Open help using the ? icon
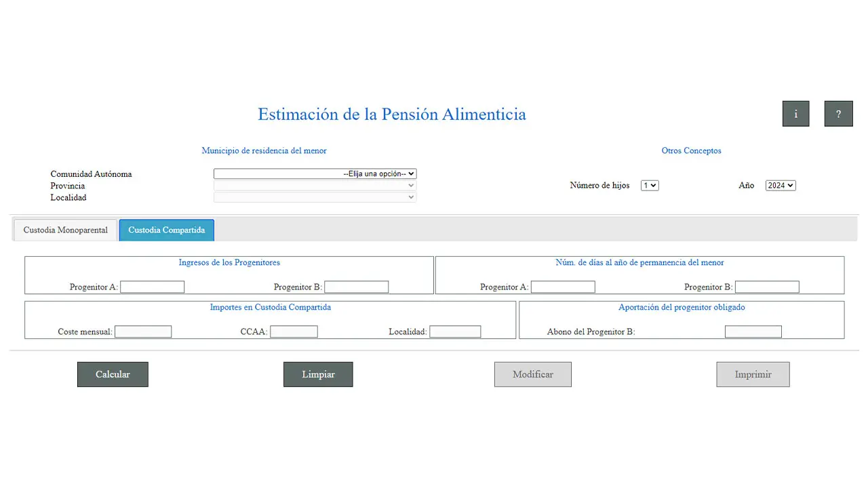 tap(838, 113)
